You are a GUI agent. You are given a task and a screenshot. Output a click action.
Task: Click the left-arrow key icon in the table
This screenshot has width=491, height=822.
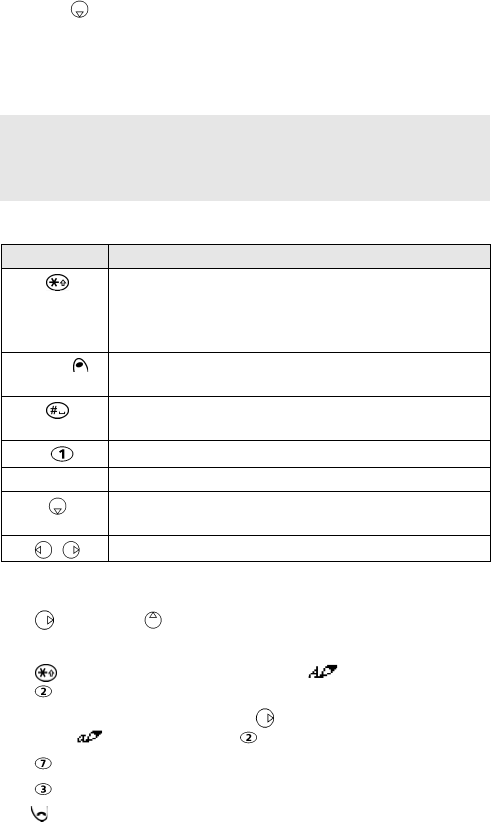(x=43, y=550)
